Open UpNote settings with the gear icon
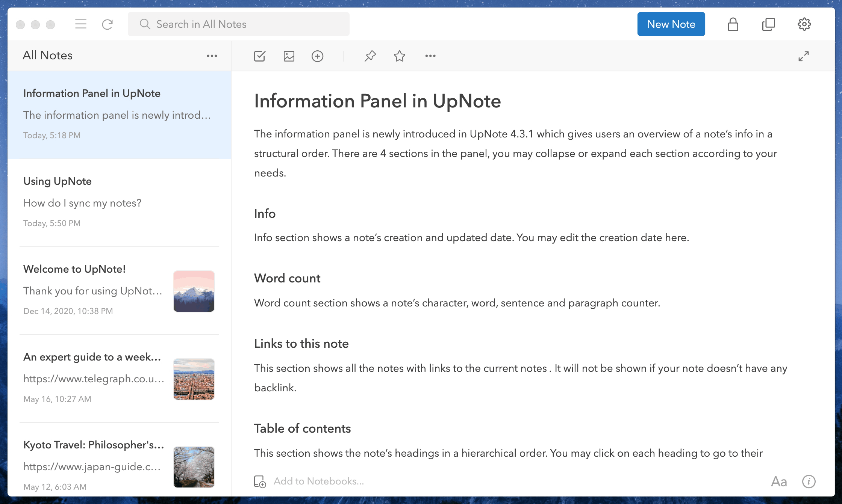 [804, 24]
